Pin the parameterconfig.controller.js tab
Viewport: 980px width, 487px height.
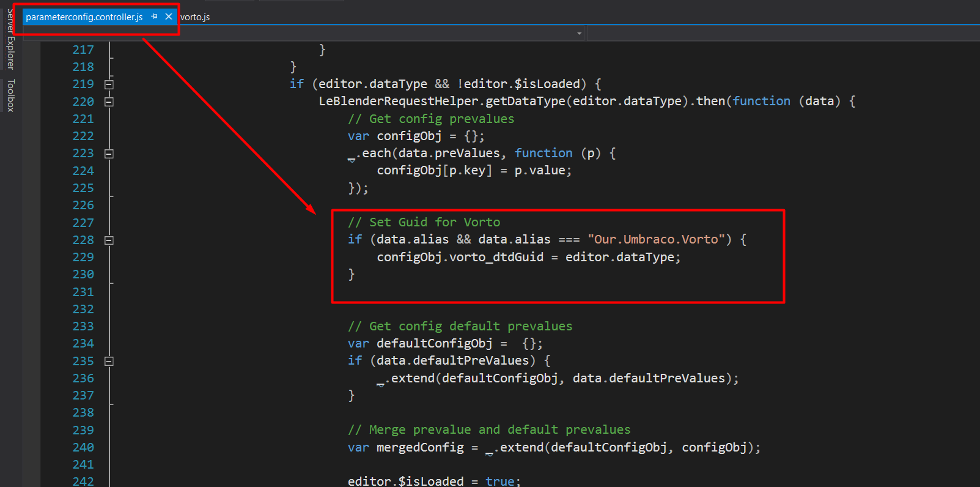point(154,17)
